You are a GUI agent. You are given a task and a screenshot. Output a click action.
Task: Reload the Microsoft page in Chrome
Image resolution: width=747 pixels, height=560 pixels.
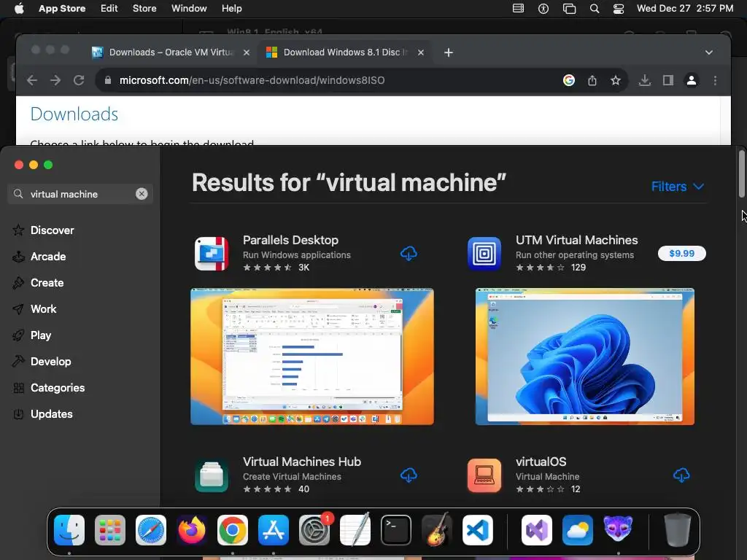coord(79,80)
